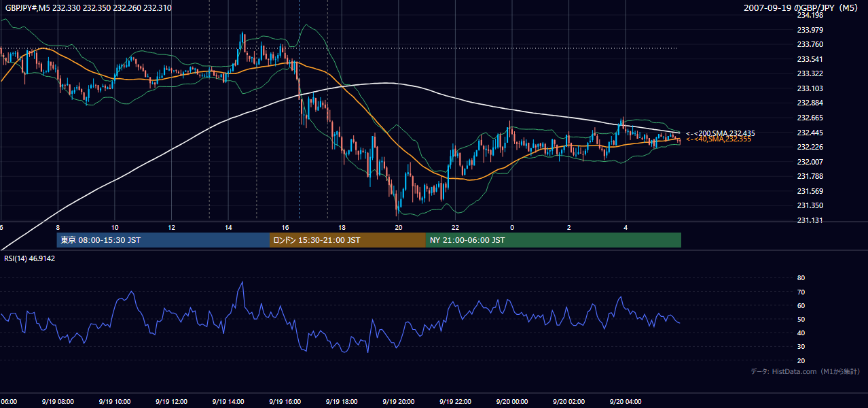Click price axis label 234.198
868x408 pixels.
click(x=810, y=15)
